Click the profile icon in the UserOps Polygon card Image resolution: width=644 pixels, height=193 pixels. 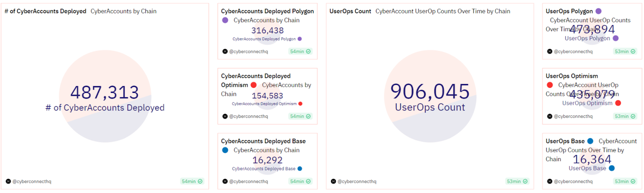550,51
